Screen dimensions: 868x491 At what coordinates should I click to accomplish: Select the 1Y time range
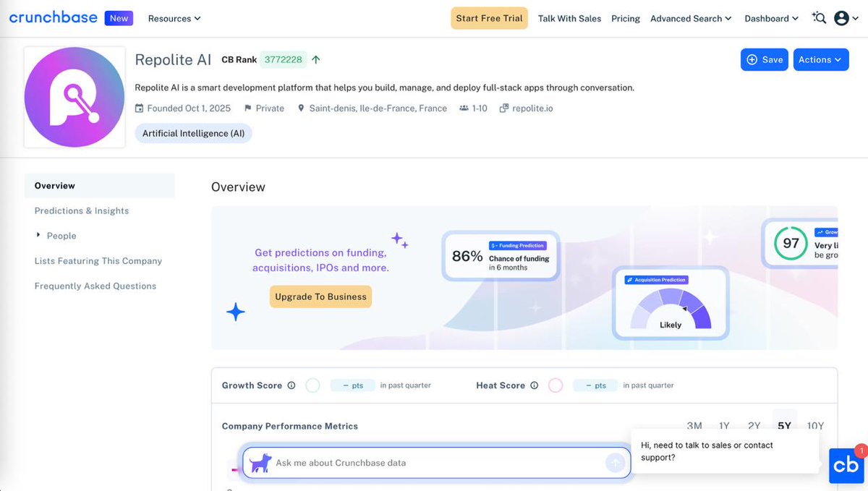click(x=724, y=426)
